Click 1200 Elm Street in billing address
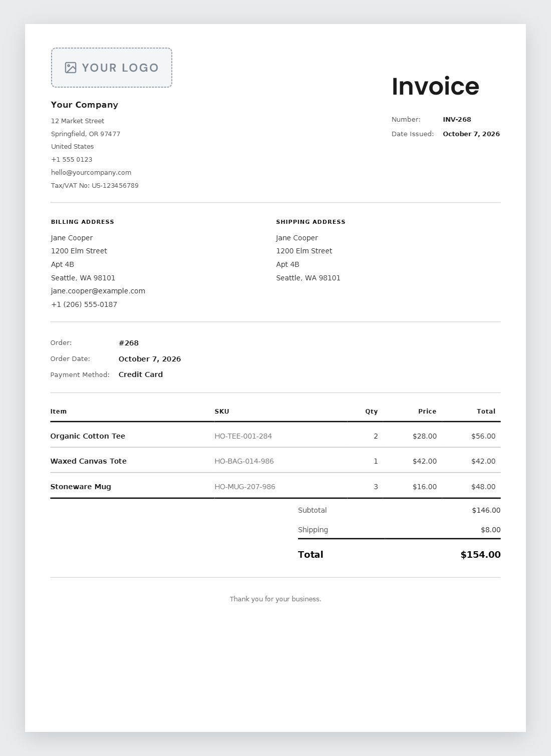551x756 pixels. tap(79, 251)
